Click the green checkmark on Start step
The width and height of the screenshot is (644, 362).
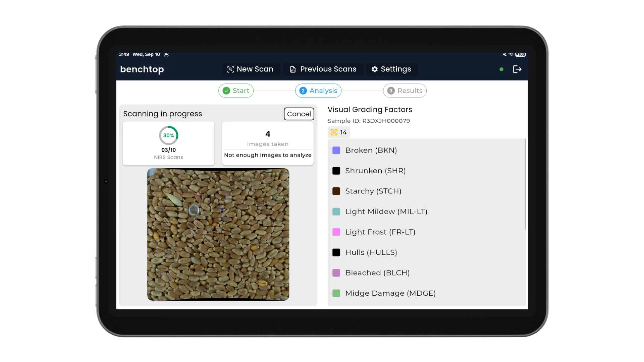tap(226, 91)
